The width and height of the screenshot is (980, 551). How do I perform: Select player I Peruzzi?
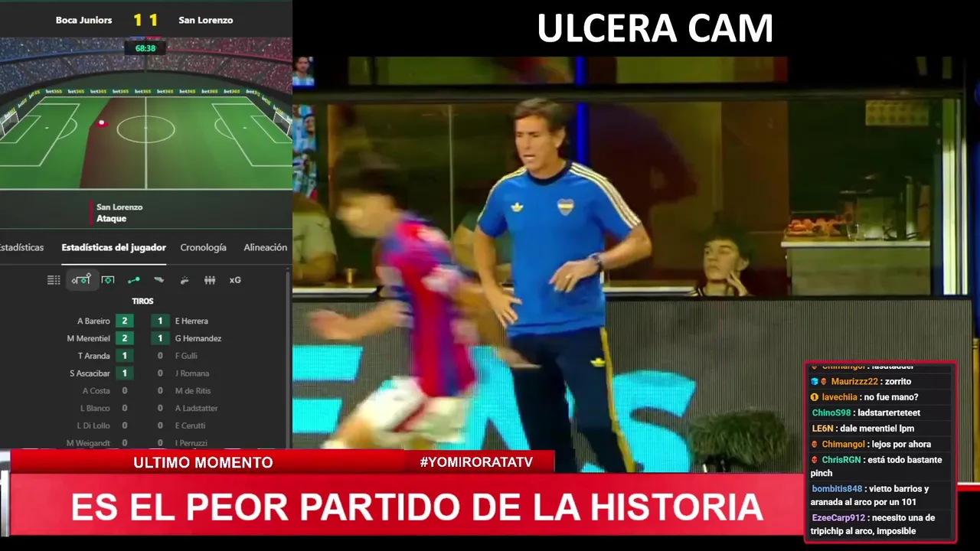191,443
